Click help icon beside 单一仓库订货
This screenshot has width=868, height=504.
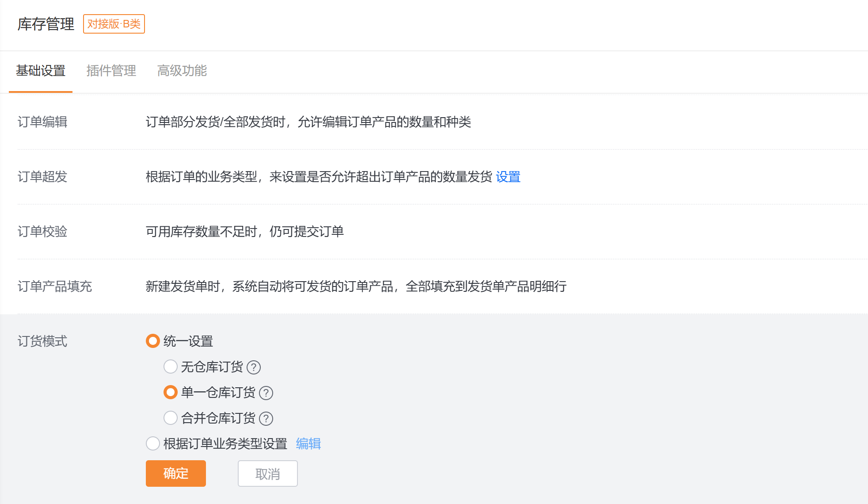point(266,393)
